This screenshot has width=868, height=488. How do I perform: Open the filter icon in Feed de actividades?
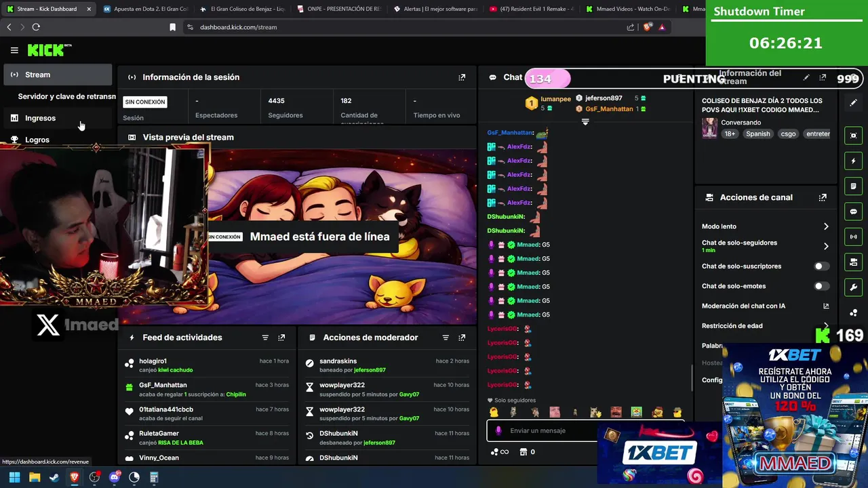265,338
